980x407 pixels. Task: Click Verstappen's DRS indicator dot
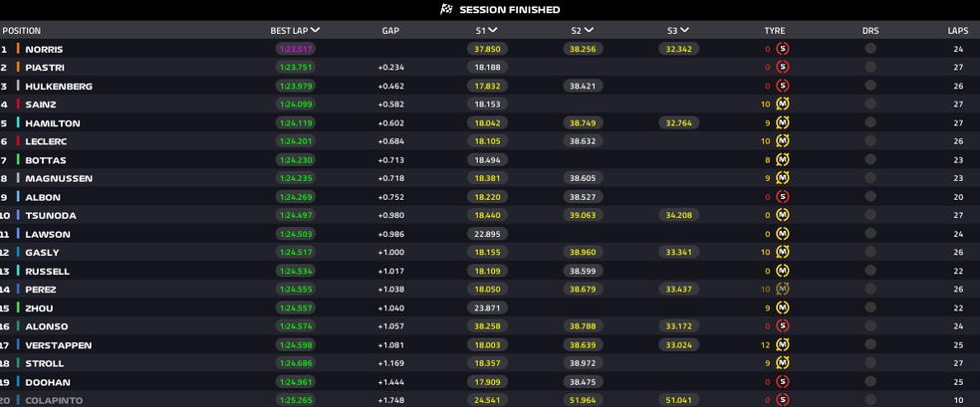(870, 344)
